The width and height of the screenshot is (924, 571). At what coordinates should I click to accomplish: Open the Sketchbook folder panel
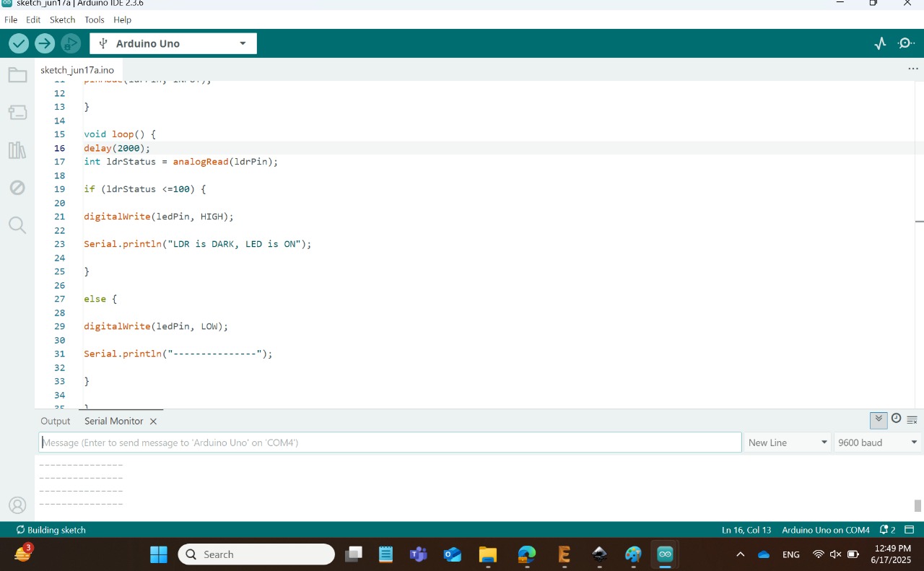coord(17,75)
